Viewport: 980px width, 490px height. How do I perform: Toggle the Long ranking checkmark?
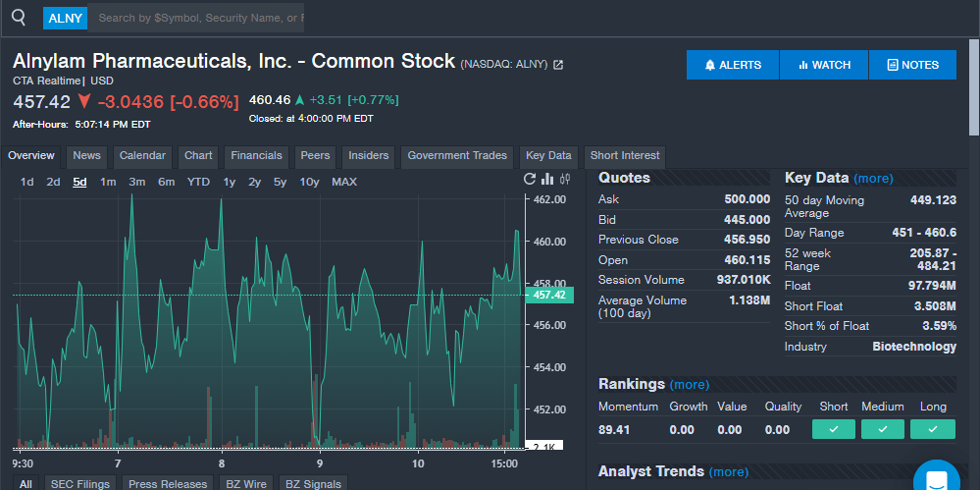click(932, 429)
